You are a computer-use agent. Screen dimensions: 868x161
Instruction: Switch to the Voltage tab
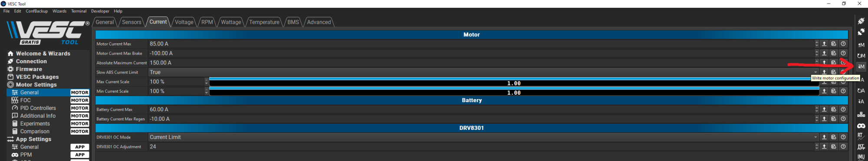coord(184,22)
